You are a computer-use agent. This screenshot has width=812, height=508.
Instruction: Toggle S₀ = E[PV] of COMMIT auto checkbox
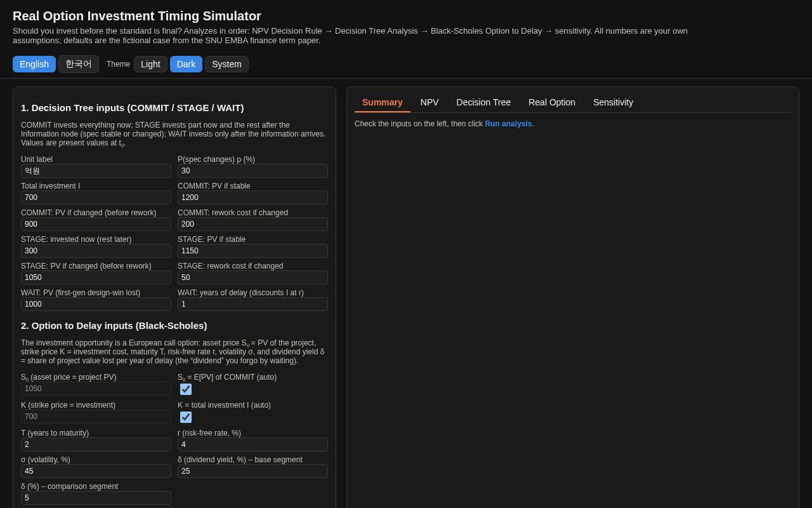click(186, 389)
